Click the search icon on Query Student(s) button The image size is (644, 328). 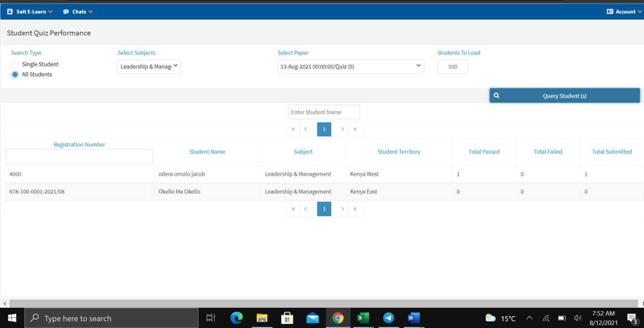pyautogui.click(x=496, y=95)
